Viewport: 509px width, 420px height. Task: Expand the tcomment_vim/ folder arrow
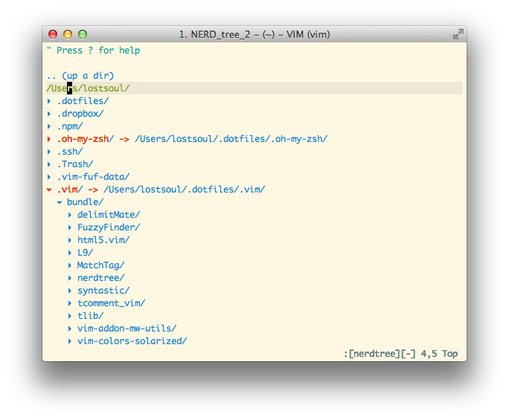70,303
